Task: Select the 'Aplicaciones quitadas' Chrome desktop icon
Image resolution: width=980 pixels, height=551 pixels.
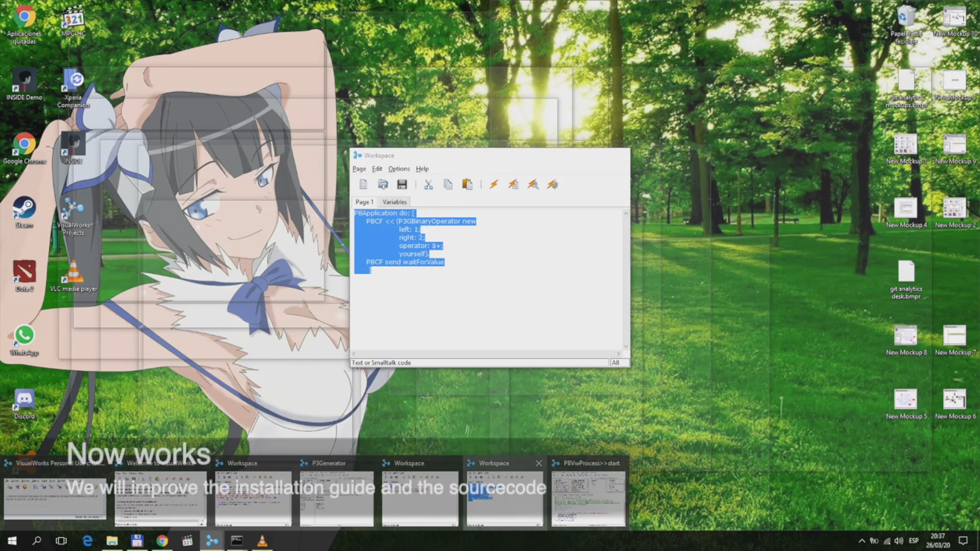Action: (x=24, y=24)
